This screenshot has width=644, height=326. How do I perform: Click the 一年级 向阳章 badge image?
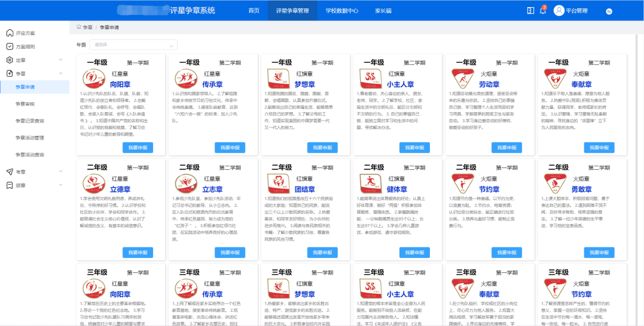coord(94,79)
